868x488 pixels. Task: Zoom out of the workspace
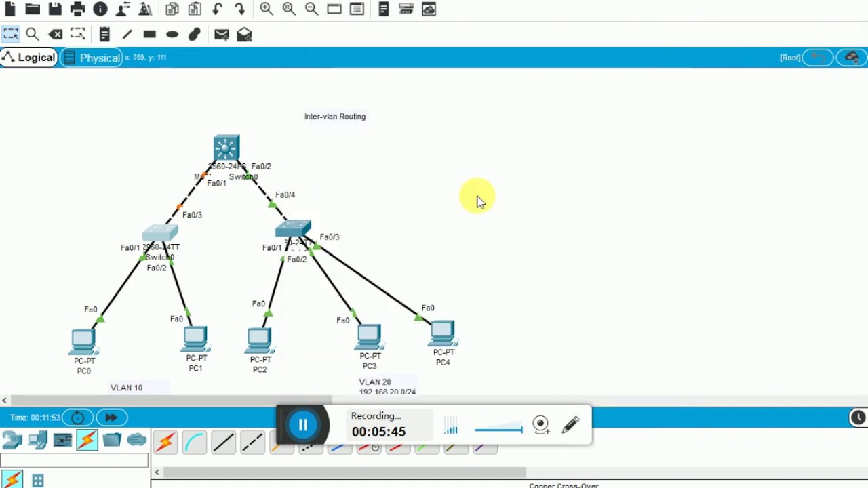pyautogui.click(x=311, y=9)
